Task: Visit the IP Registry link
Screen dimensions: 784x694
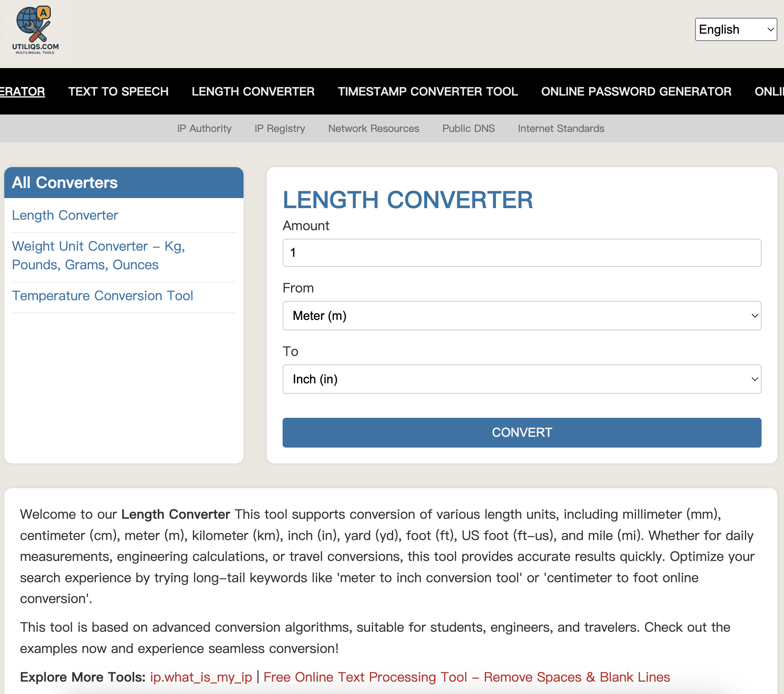Action: (280, 128)
